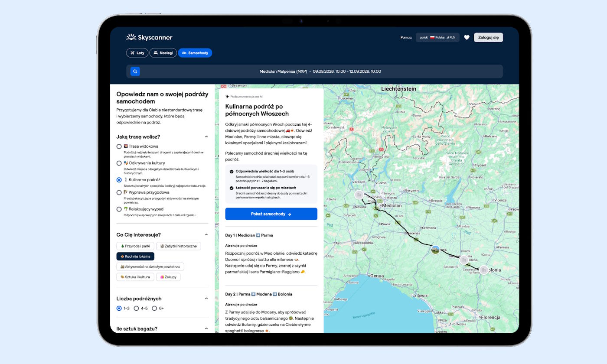Viewport: 607px width, 364px height.
Task: Open the Noclegi tab
Action: 163,53
